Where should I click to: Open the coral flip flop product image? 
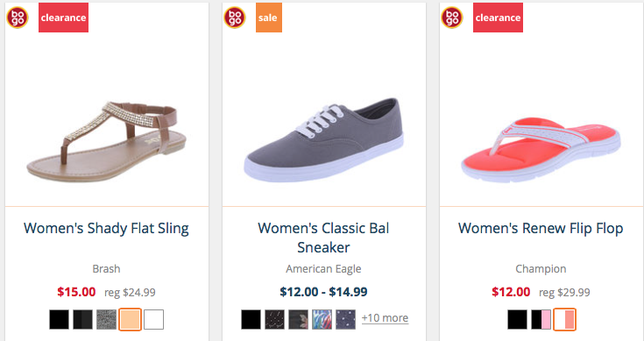[541, 149]
